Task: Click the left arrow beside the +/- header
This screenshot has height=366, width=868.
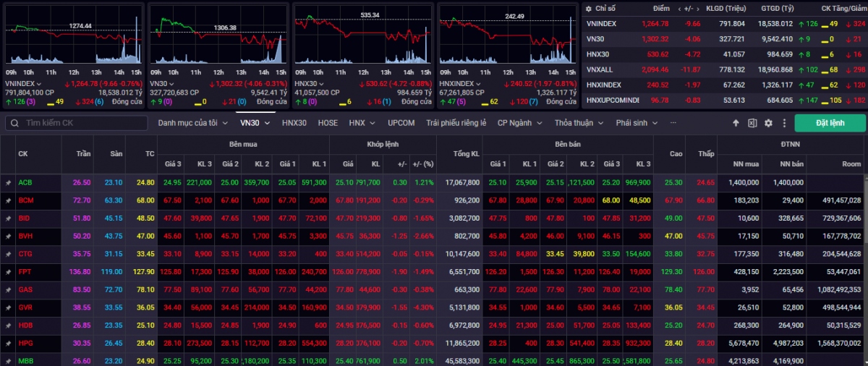Action: [x=679, y=9]
